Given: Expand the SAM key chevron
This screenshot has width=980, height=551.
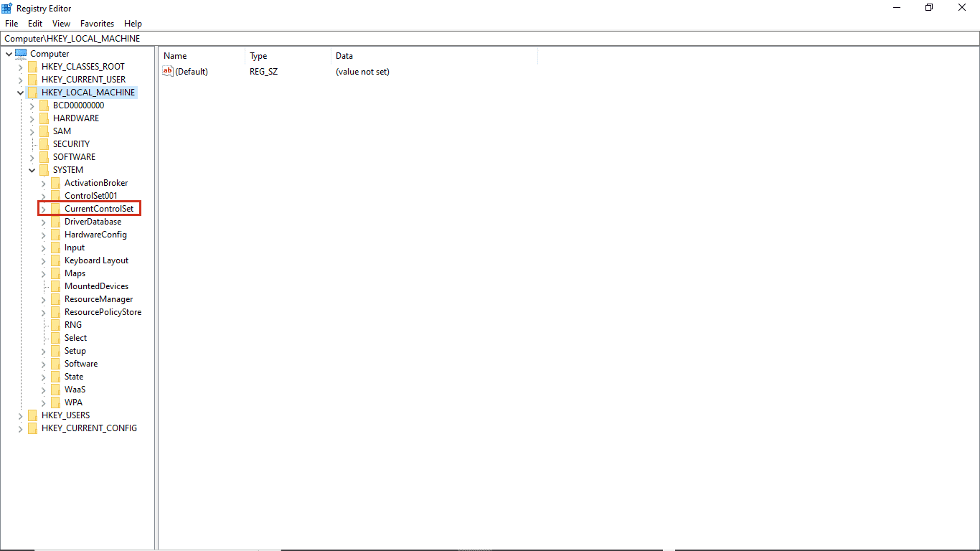Looking at the screenshot, I should pyautogui.click(x=32, y=131).
